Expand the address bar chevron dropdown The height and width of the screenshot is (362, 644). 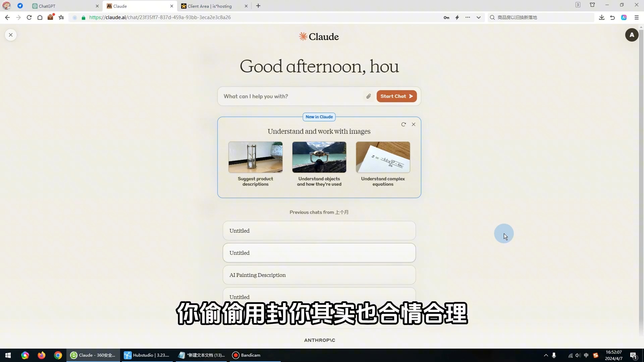(x=479, y=17)
